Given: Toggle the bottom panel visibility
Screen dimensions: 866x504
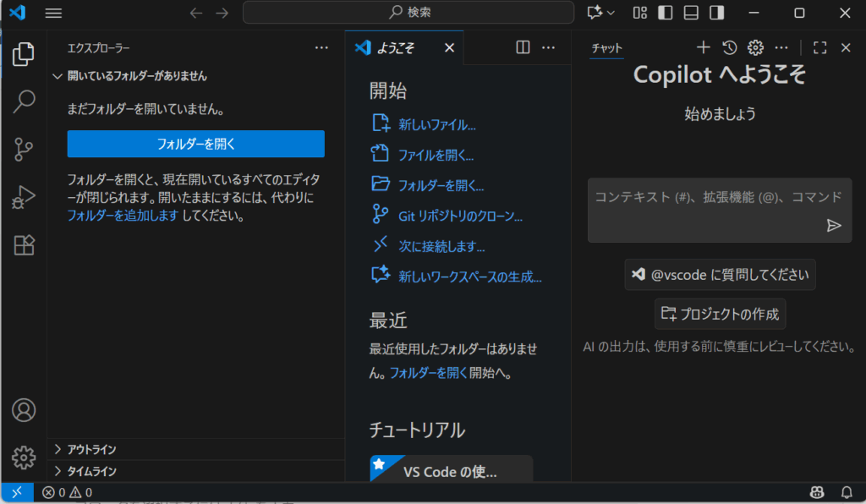Looking at the screenshot, I should pyautogui.click(x=691, y=13).
